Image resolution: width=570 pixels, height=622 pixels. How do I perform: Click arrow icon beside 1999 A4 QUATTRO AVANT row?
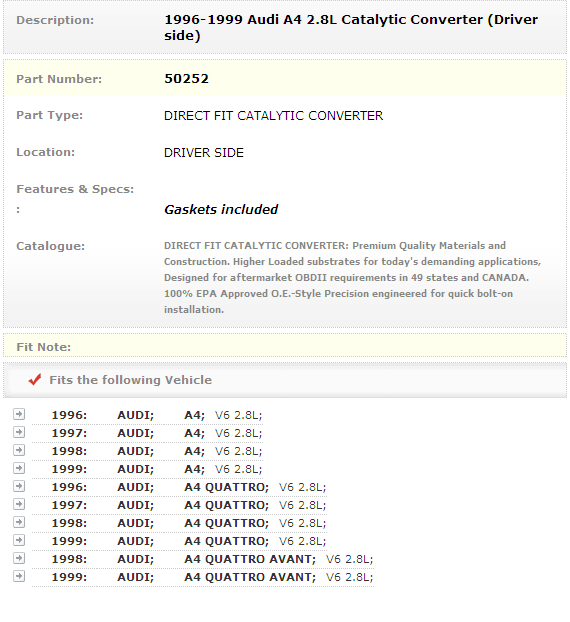[x=19, y=576]
